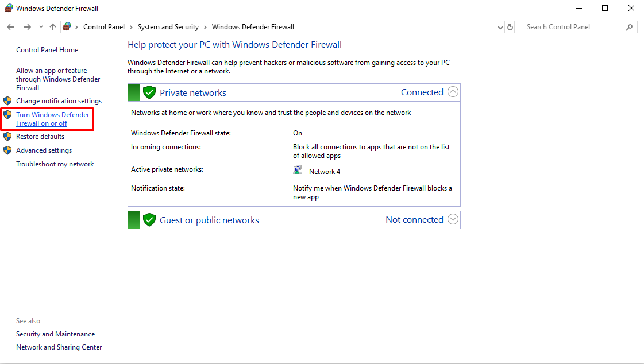Select Windows Defender Firewall breadcrumb item
644x364 pixels.
[x=253, y=26]
